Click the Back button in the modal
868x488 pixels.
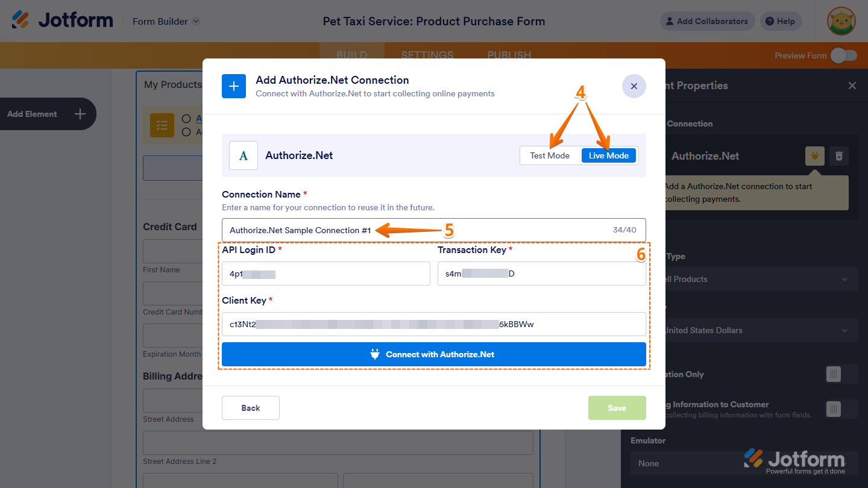(x=250, y=408)
